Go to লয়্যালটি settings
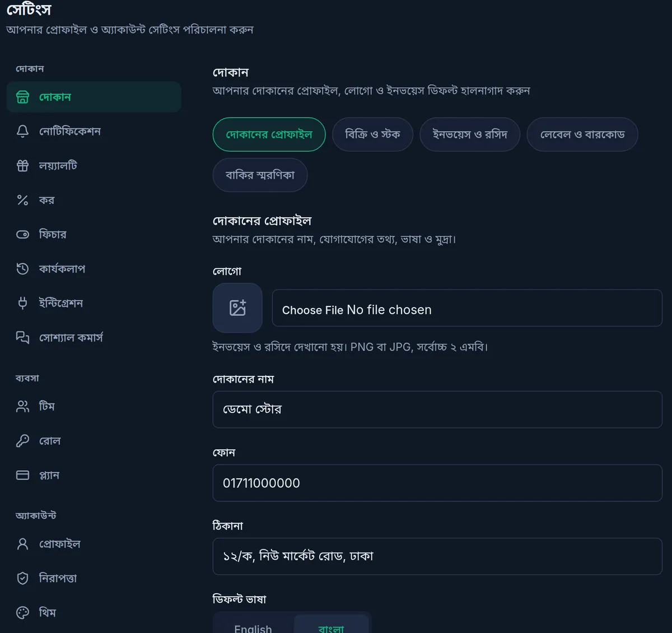This screenshot has width=672, height=633. pos(94,166)
